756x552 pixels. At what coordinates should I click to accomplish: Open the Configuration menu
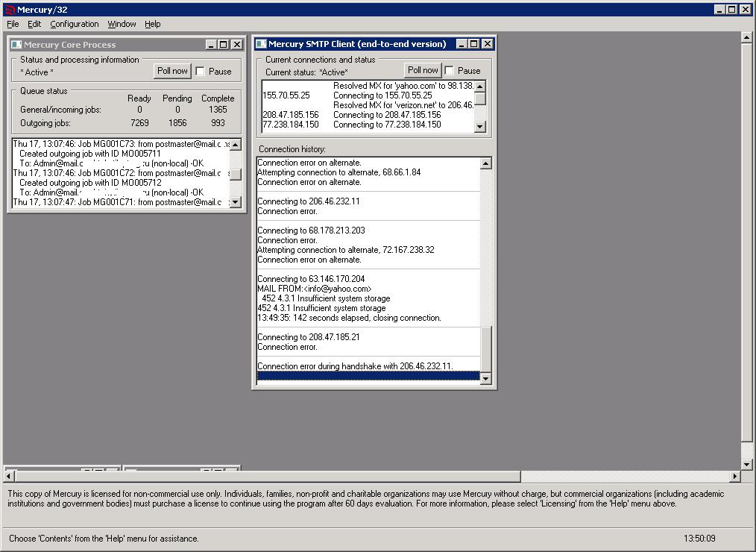(x=75, y=24)
